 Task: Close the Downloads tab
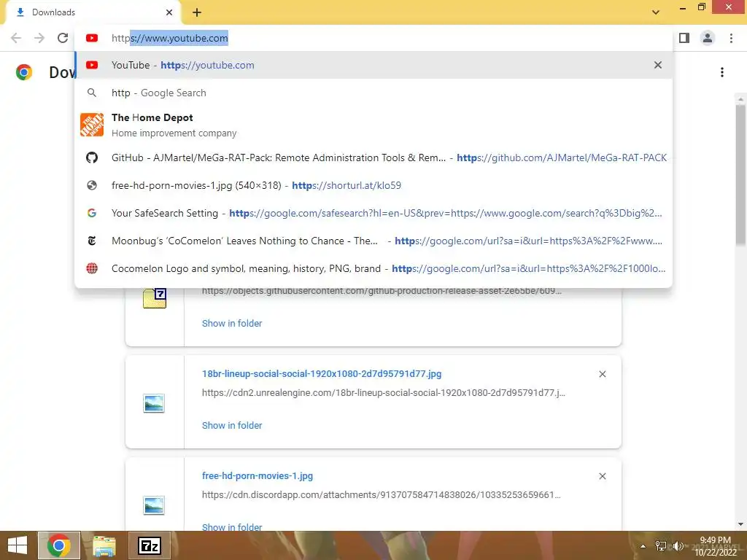[169, 12]
